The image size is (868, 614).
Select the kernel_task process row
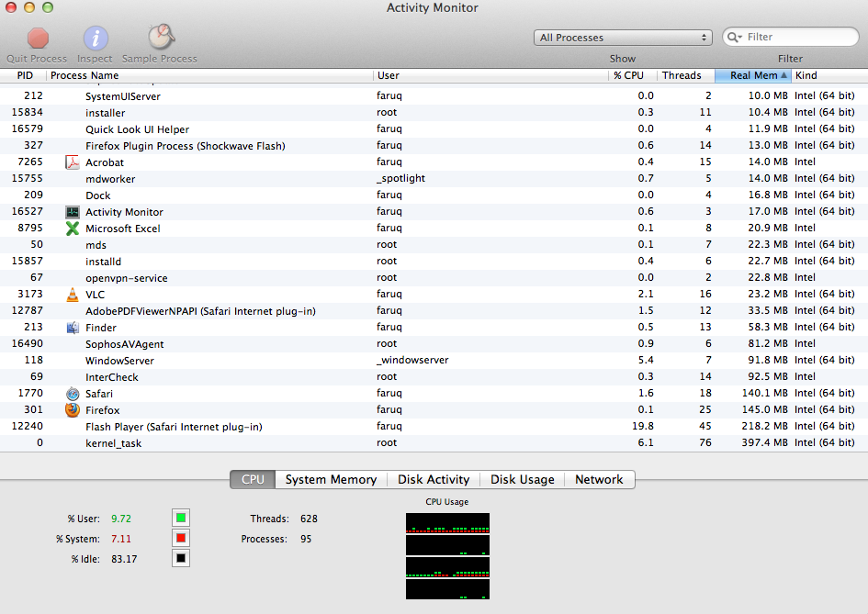click(434, 443)
